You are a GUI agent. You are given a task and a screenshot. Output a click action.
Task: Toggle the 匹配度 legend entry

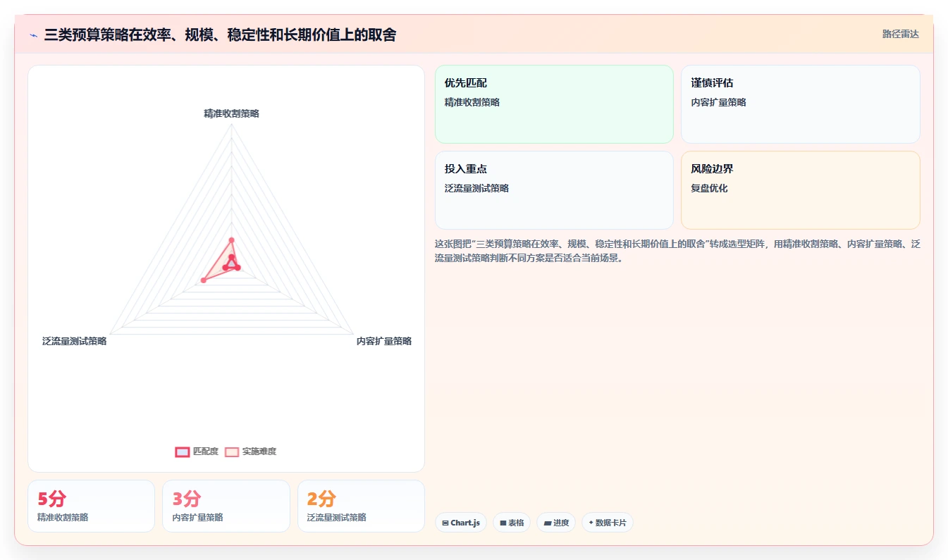coord(197,452)
